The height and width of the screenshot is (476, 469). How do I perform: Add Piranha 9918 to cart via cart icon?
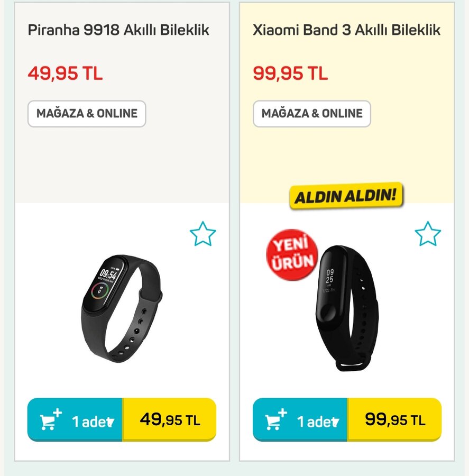tap(51, 420)
